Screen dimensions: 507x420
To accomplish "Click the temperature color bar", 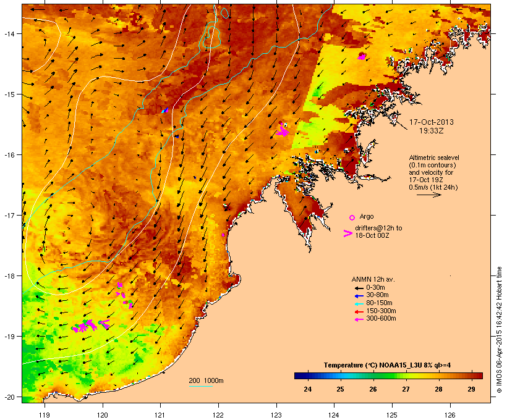I will pyautogui.click(x=388, y=376).
